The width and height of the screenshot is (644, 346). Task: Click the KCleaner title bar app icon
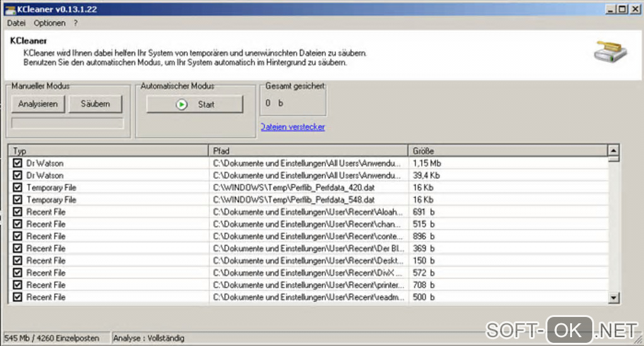10,9
